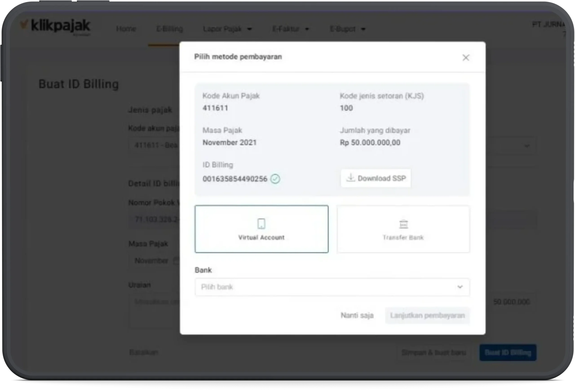Expand the Lapor Pajak menu

(x=227, y=29)
